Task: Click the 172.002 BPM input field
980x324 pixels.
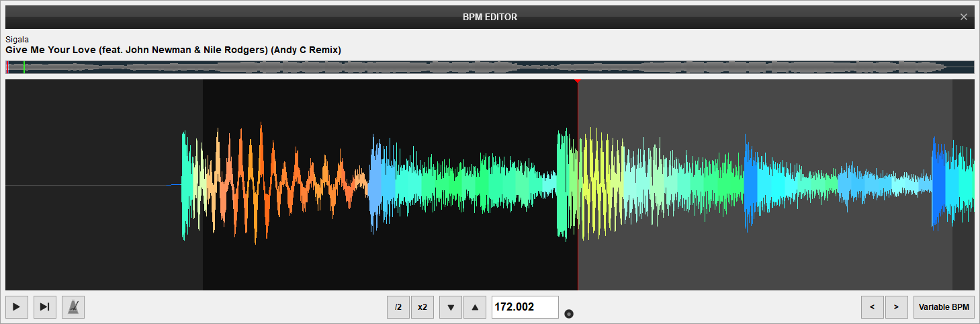Action: tap(525, 307)
